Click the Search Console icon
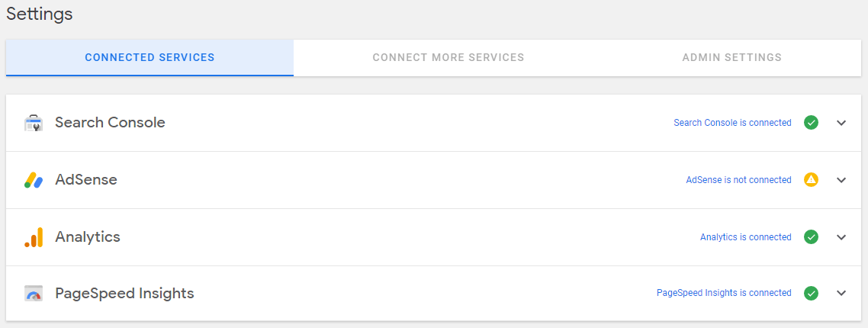The height and width of the screenshot is (328, 868). click(34, 123)
